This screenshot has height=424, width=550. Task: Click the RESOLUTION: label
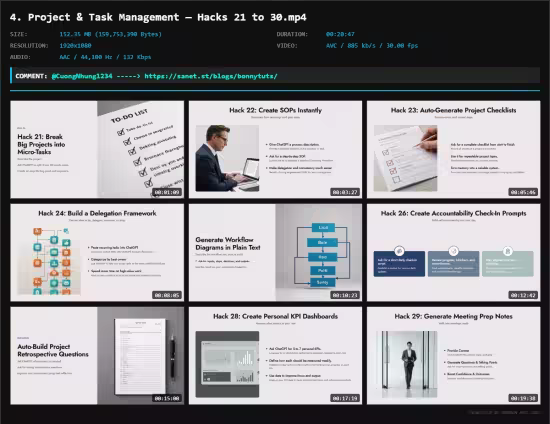[29, 46]
